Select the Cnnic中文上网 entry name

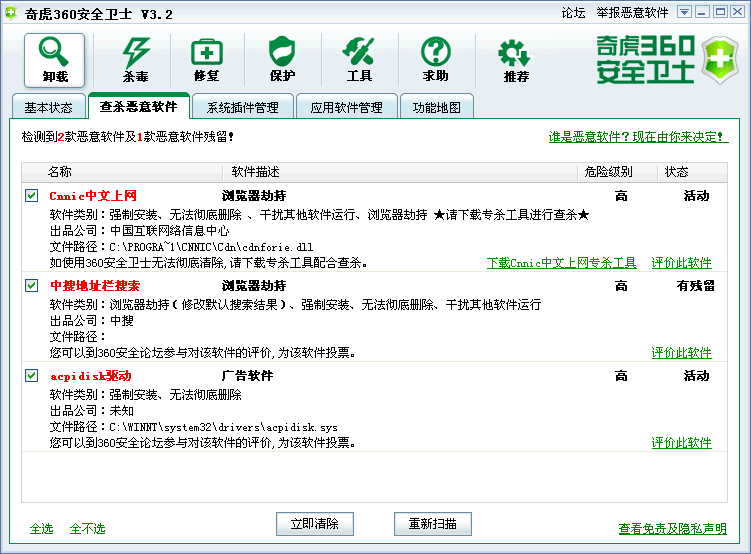tap(93, 196)
